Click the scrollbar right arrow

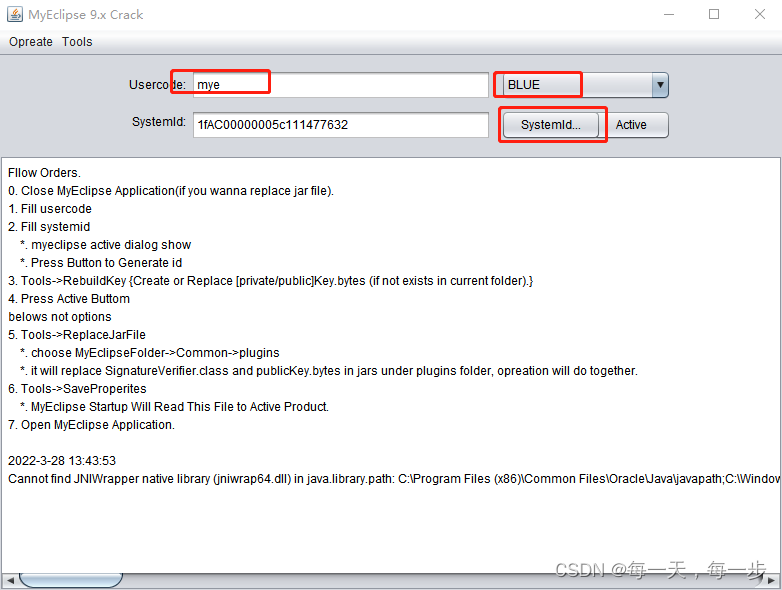[x=772, y=581]
